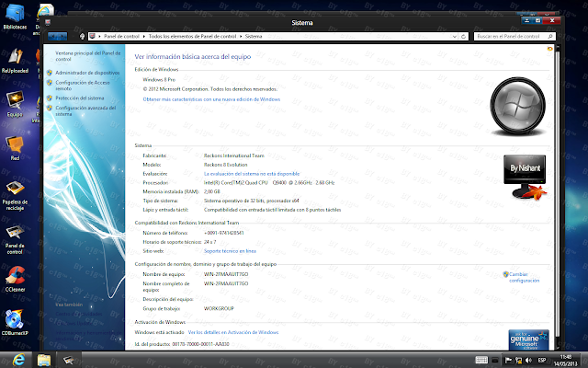
Task: Click the navigation back/forward buttons
Action: (57, 37)
